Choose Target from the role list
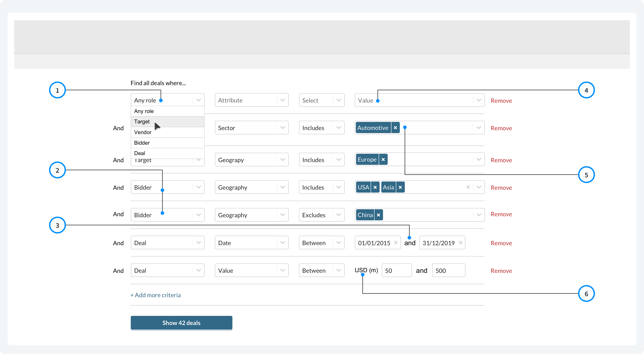 coord(142,122)
